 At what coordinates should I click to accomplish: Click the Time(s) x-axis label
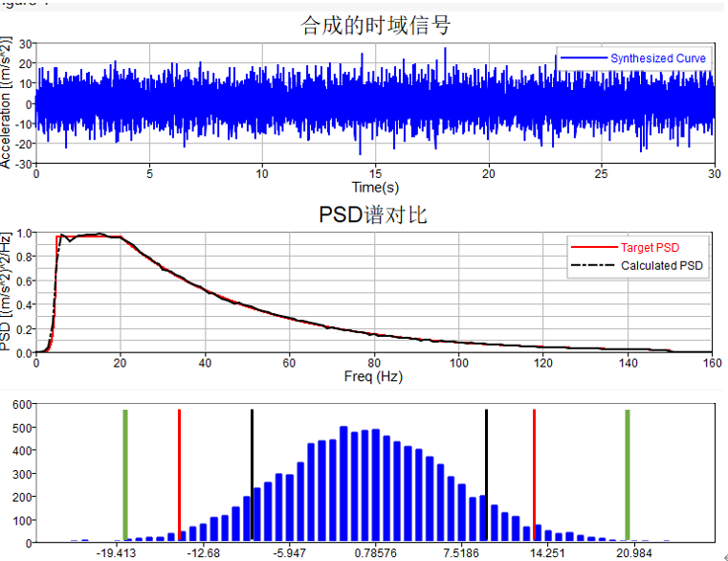click(375, 187)
